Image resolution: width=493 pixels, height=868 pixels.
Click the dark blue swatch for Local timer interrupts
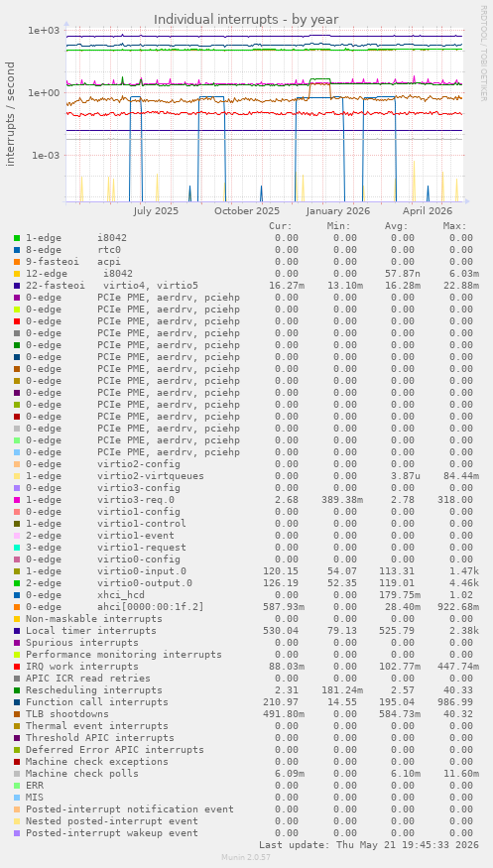tap(17, 631)
